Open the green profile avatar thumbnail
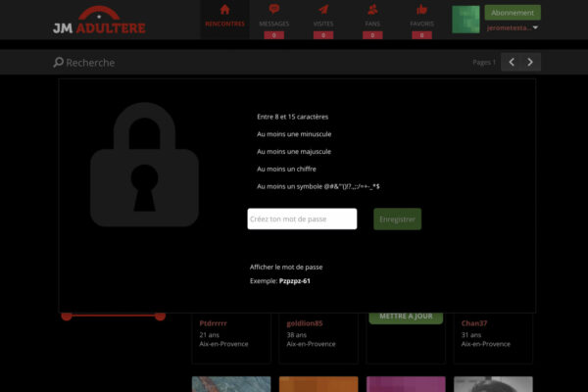Viewport: 588px width, 392px height. 465,20
